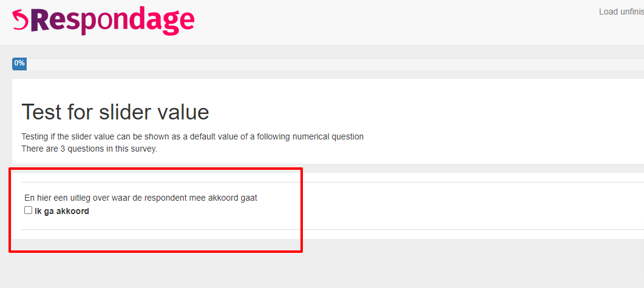Click the "En hier een uitleg" explanation text
Screen dimensions: 644x288
click(141, 198)
